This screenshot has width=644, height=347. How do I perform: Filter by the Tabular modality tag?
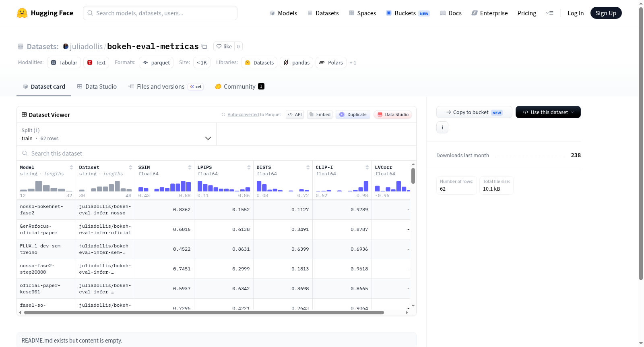click(x=64, y=62)
